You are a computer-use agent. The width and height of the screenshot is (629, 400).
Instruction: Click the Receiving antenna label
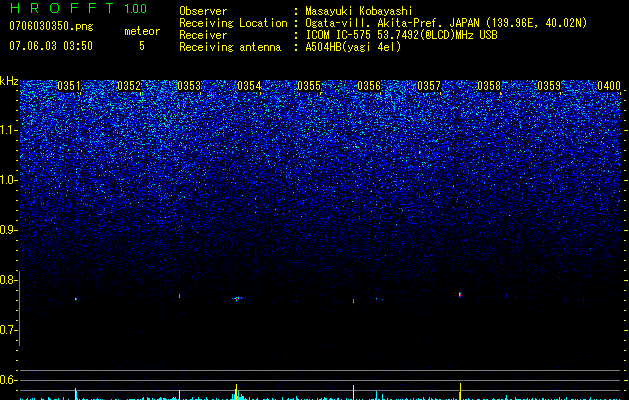(230, 47)
